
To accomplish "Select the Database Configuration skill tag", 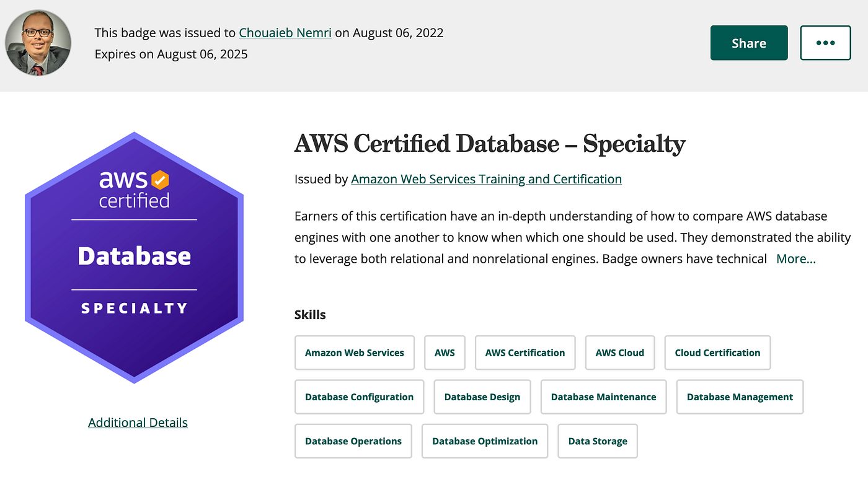I will point(359,397).
